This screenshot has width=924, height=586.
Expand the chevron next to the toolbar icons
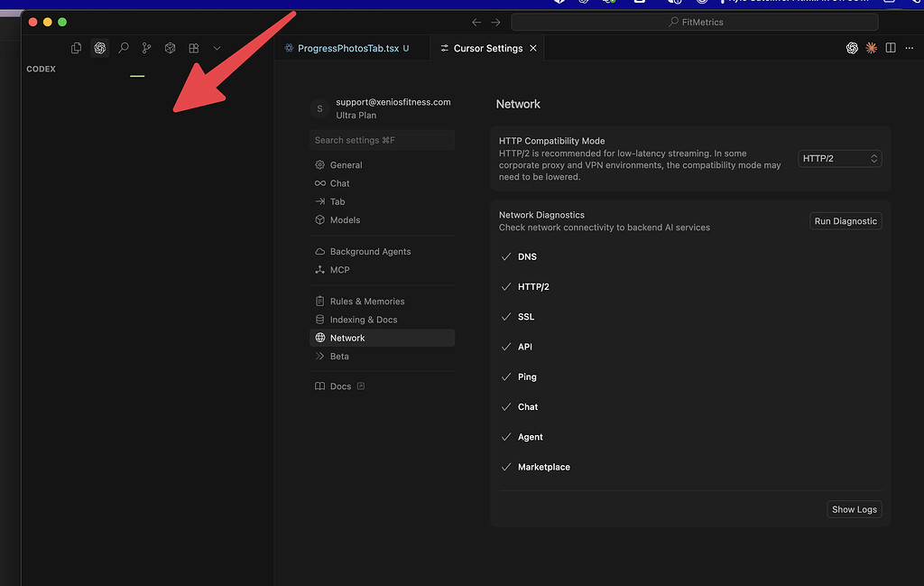[216, 48]
